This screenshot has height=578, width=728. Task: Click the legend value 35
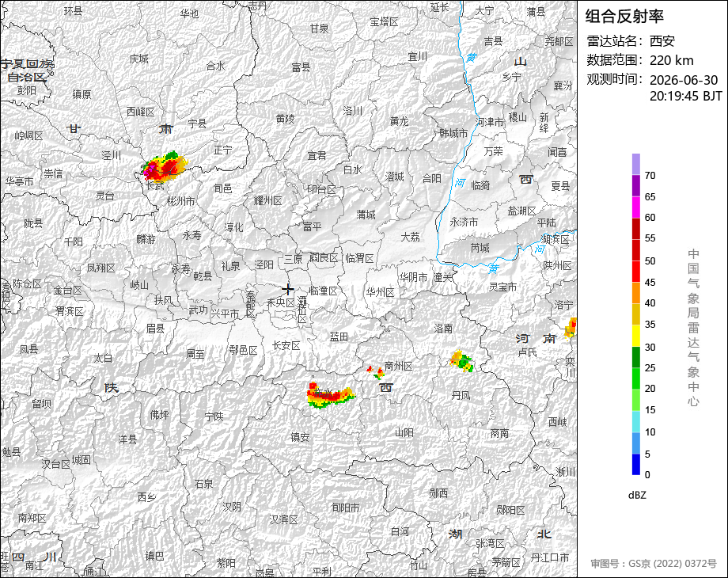650,325
